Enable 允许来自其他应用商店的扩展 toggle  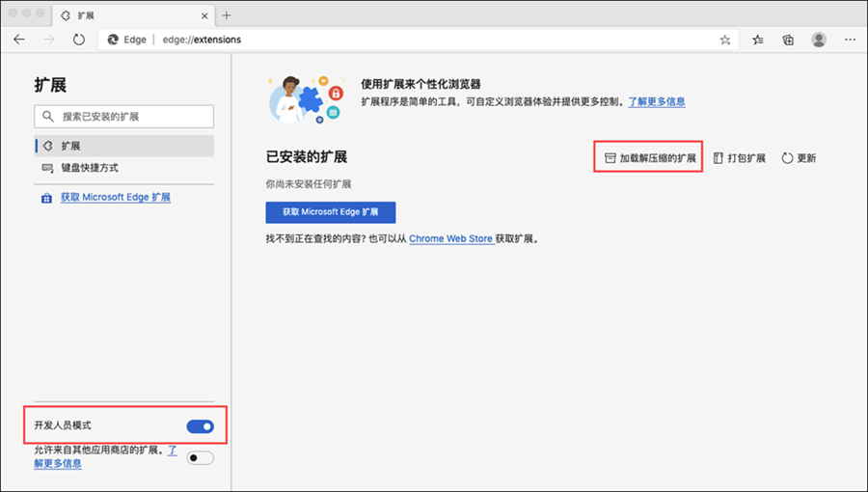(x=200, y=457)
